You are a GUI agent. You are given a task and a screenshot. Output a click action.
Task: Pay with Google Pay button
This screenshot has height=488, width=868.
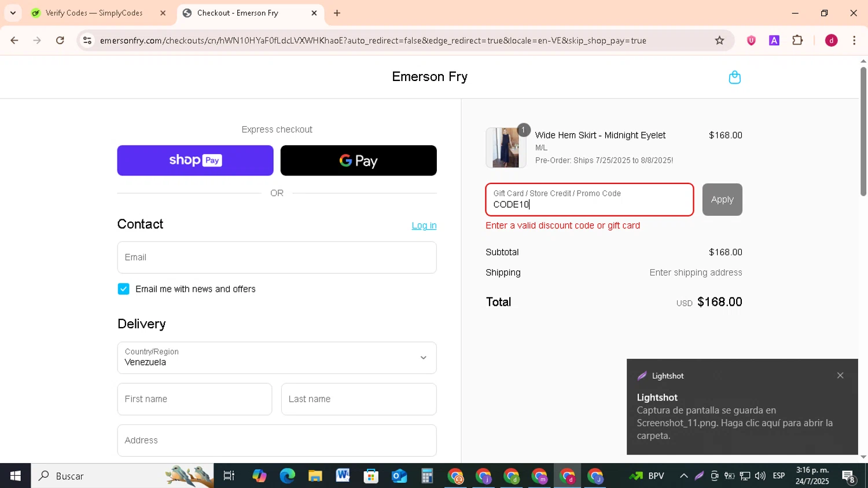(358, 160)
